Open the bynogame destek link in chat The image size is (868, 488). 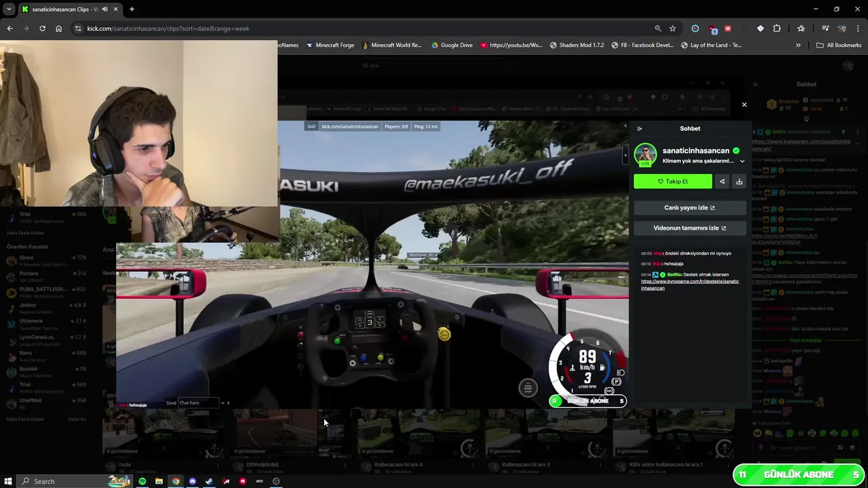[x=690, y=285]
